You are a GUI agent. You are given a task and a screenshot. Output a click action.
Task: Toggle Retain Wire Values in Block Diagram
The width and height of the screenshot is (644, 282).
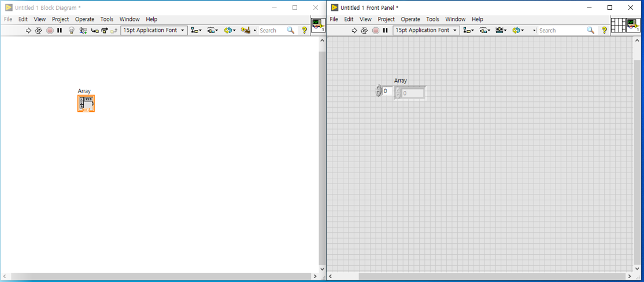coord(83,31)
